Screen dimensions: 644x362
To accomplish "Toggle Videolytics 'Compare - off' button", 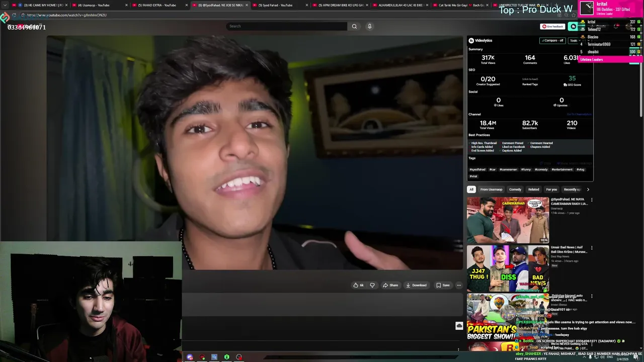I will pyautogui.click(x=552, y=40).
